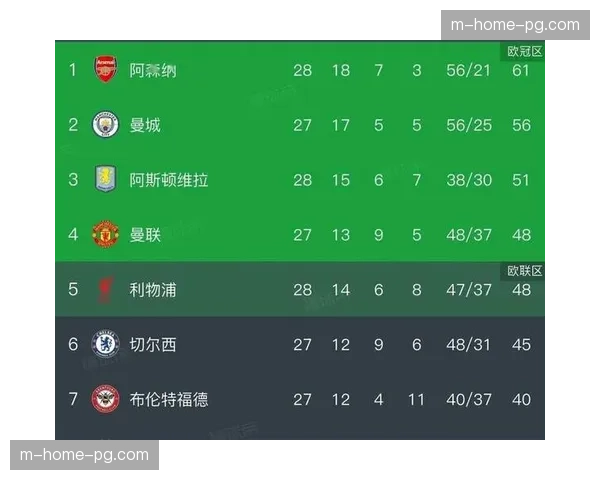Viewport: 600px width, 480px height.
Task: Open the 阿斯顿维拉 team link
Action: pyautogui.click(x=169, y=180)
